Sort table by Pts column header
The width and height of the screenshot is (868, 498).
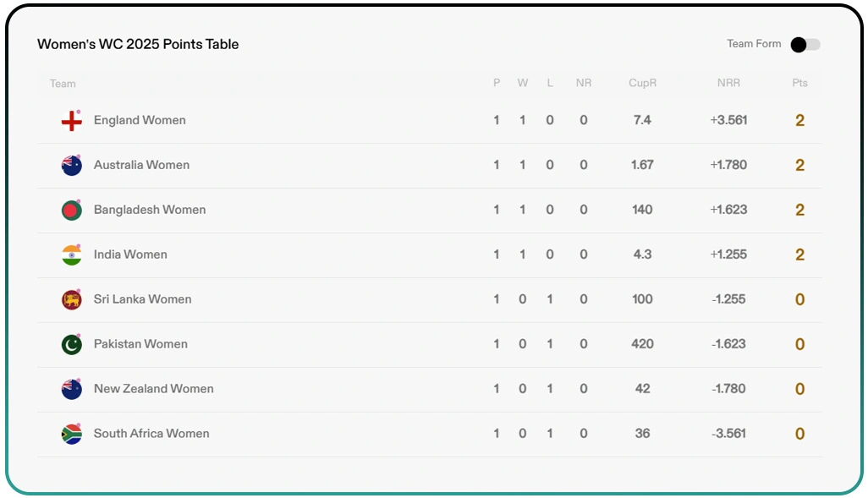tap(799, 83)
